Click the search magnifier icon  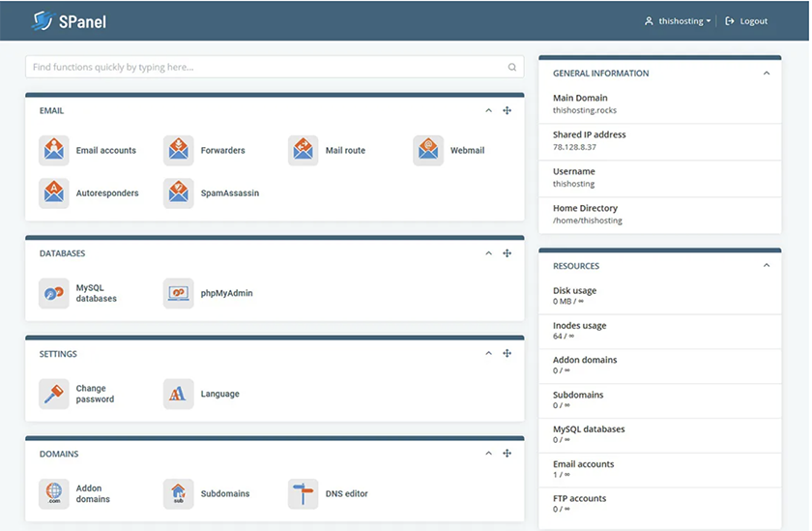click(512, 67)
